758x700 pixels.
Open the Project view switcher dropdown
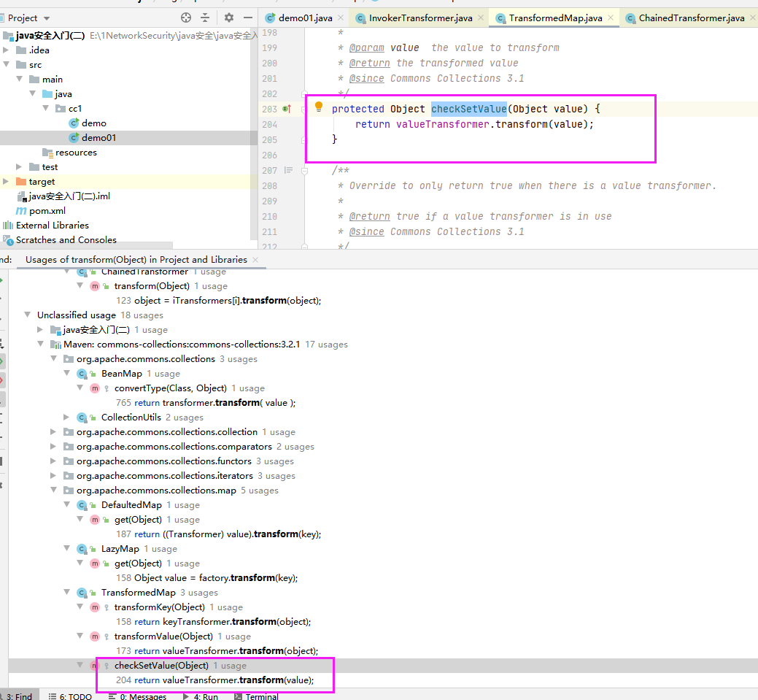tap(28, 18)
